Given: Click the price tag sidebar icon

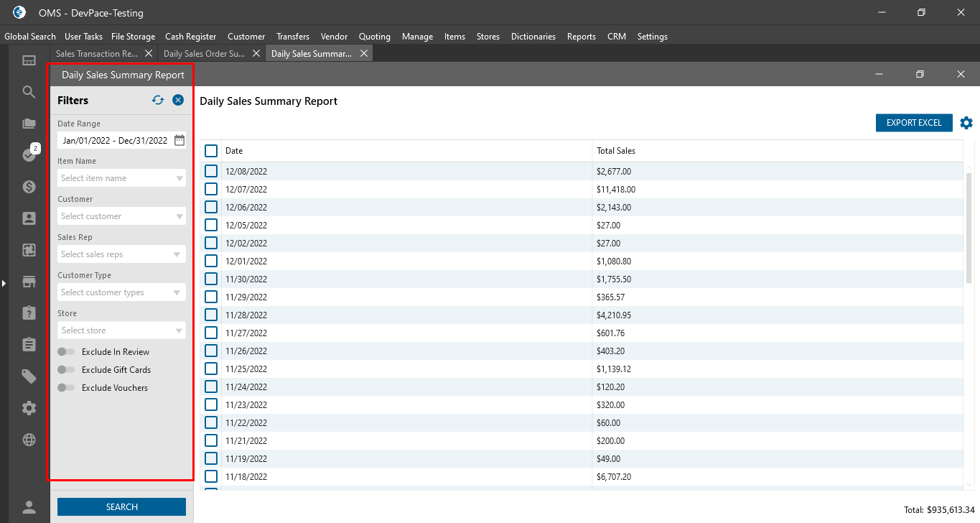Looking at the screenshot, I should pos(29,376).
